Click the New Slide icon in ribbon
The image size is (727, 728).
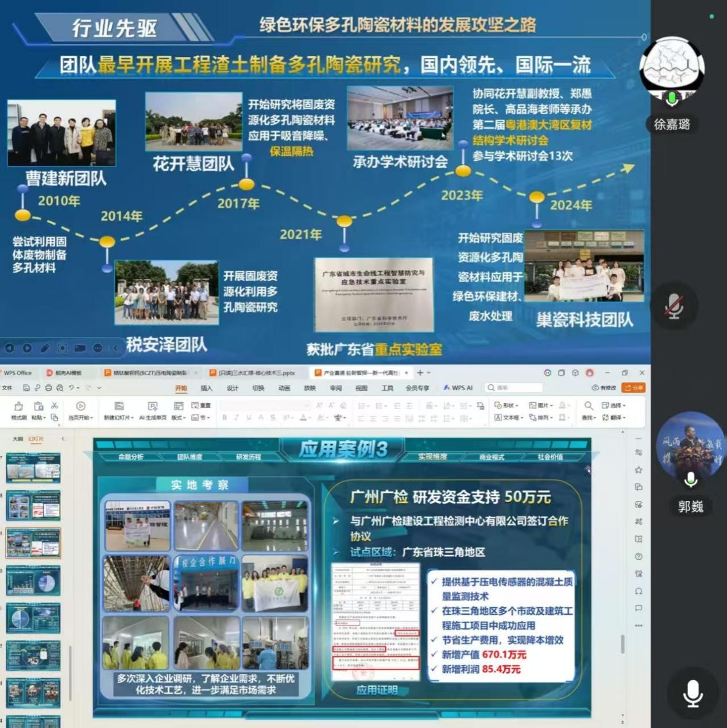[119, 406]
